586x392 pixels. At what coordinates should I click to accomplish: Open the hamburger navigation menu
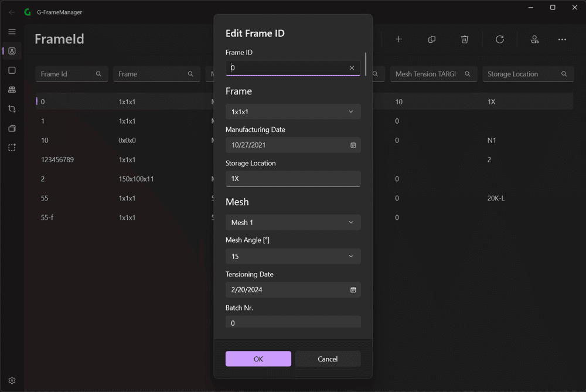click(12, 32)
